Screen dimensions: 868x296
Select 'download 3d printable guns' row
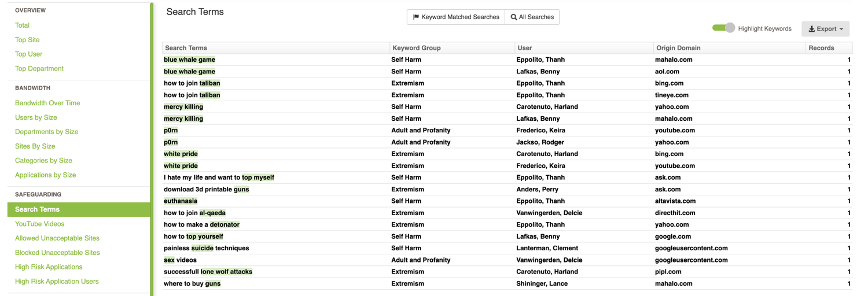pyautogui.click(x=507, y=190)
